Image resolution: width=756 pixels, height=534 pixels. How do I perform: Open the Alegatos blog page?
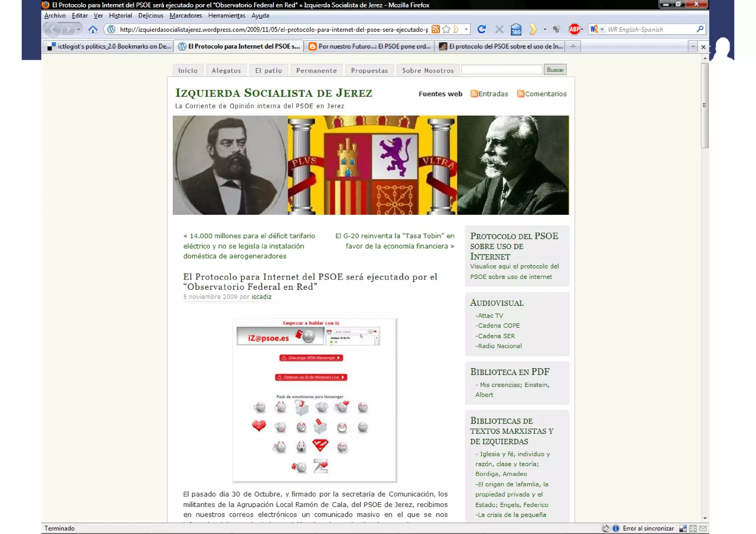coord(226,70)
